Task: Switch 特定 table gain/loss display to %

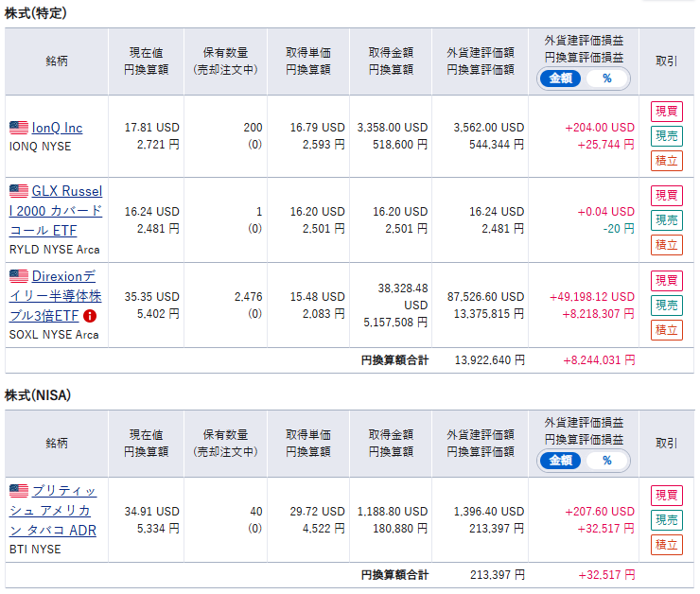Action: click(606, 79)
